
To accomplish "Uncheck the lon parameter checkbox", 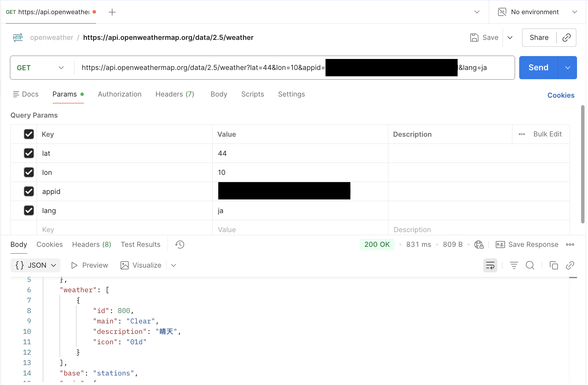I will (29, 172).
